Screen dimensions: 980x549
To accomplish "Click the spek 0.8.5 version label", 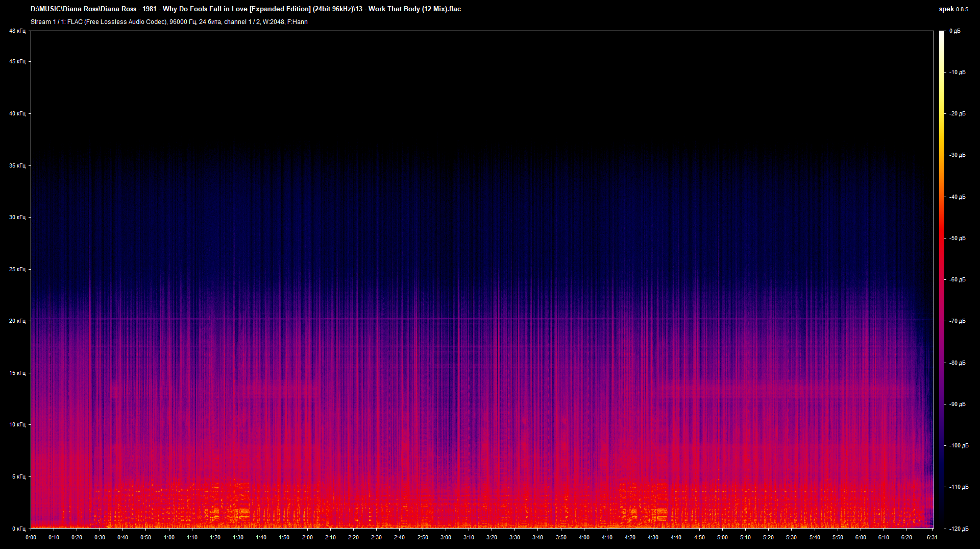I will pyautogui.click(x=952, y=9).
